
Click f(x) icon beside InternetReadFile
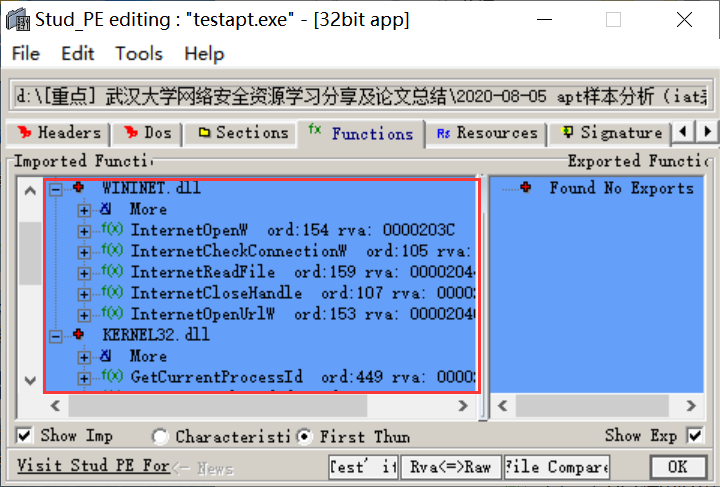click(112, 270)
